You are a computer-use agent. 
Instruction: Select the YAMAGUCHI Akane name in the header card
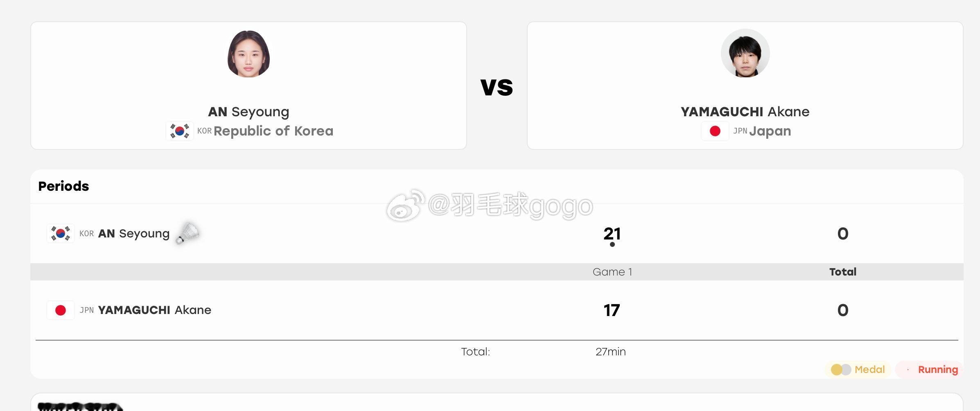(x=745, y=112)
